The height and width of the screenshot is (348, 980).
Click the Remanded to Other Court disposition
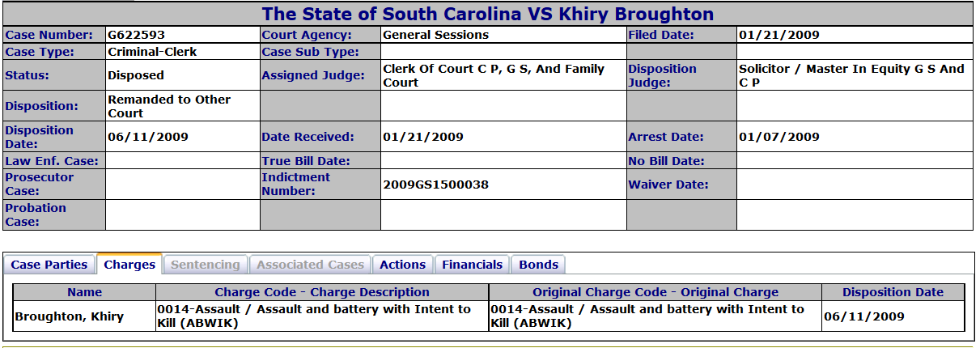[x=169, y=106]
